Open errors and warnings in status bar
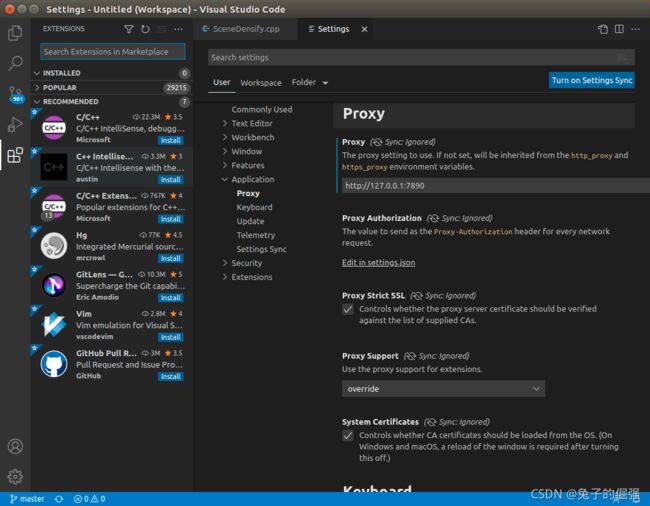650x506 pixels. click(89, 499)
